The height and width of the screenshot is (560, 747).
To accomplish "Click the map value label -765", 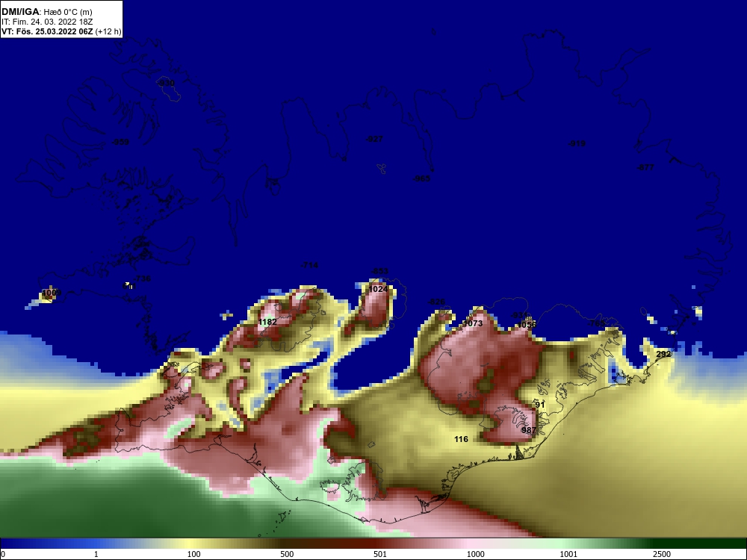I will 596,323.
